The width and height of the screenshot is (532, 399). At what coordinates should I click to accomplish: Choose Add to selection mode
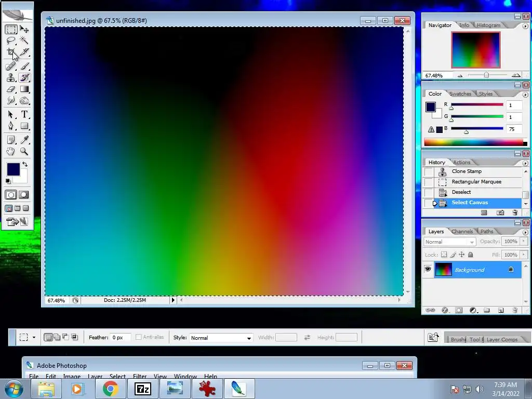pyautogui.click(x=57, y=337)
